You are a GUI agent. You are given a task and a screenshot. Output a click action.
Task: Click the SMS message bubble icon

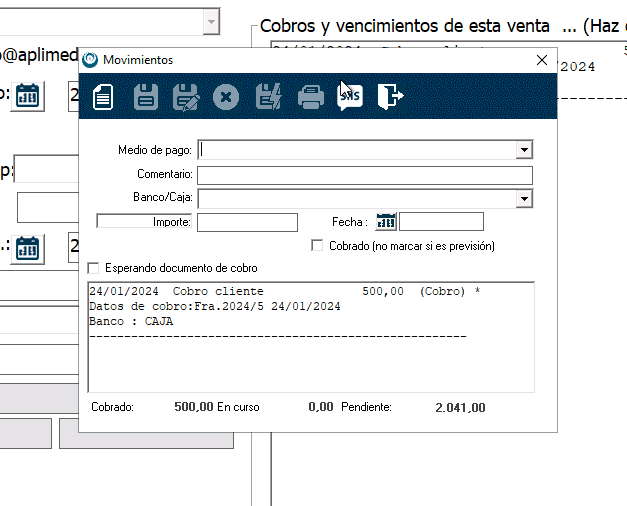(350, 97)
